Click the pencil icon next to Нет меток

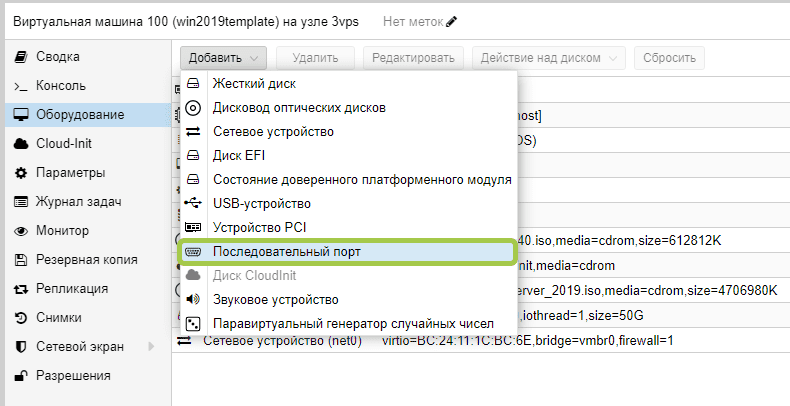(x=451, y=22)
